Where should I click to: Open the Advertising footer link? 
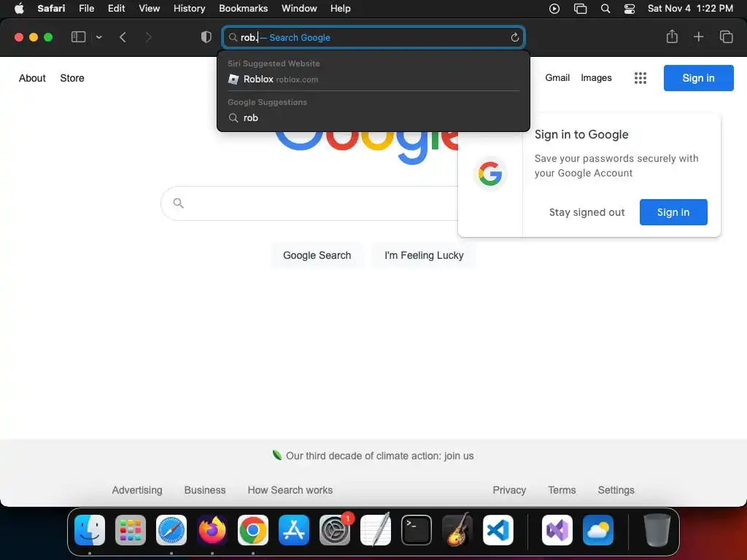(x=137, y=490)
